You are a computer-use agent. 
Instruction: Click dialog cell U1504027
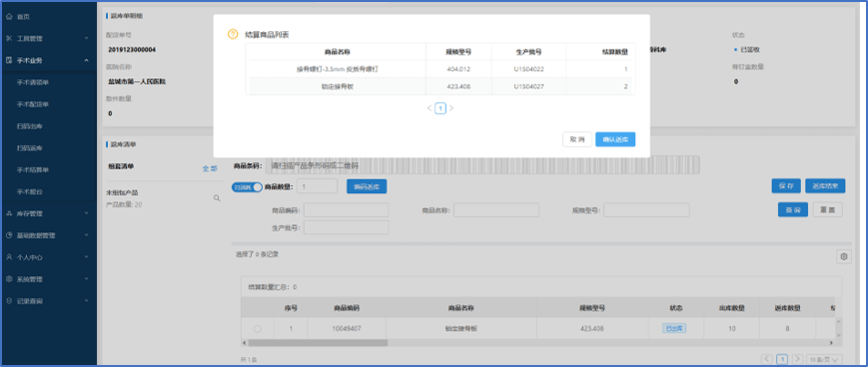click(x=528, y=86)
